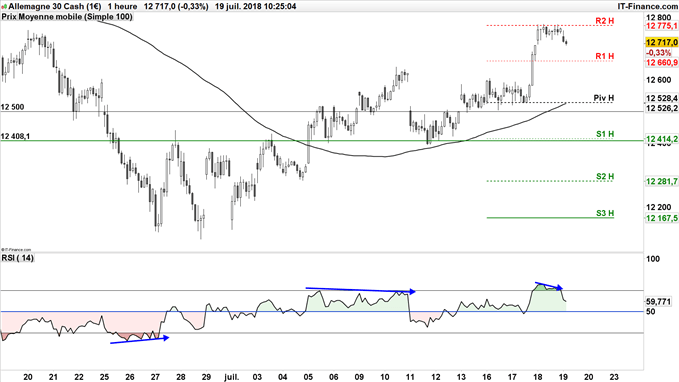This screenshot has width=679, height=382.
Task: Select the S2 H support label
Action: 605,177
